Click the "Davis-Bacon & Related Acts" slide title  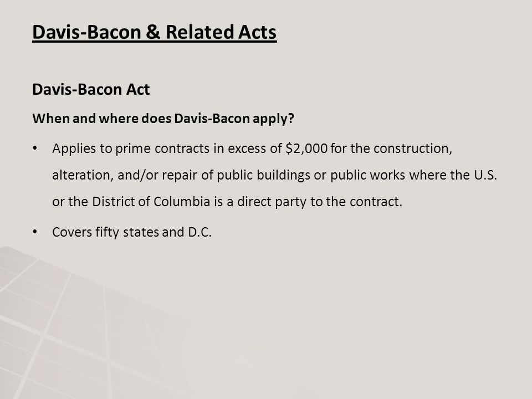(x=155, y=33)
